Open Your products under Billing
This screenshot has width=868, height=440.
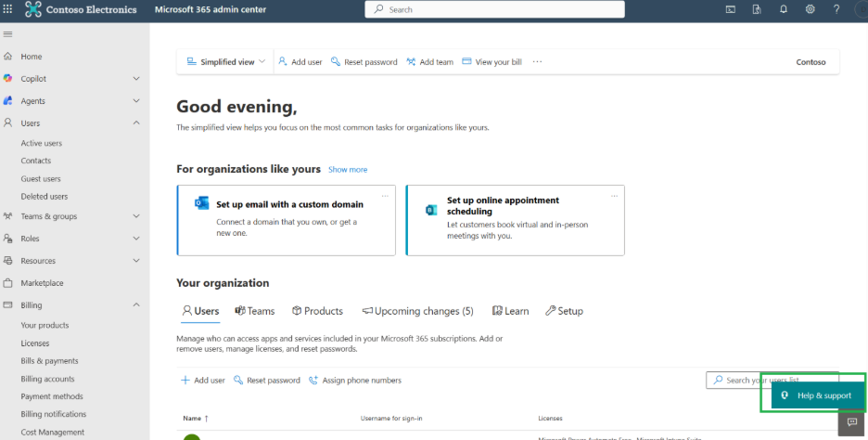[x=45, y=325]
